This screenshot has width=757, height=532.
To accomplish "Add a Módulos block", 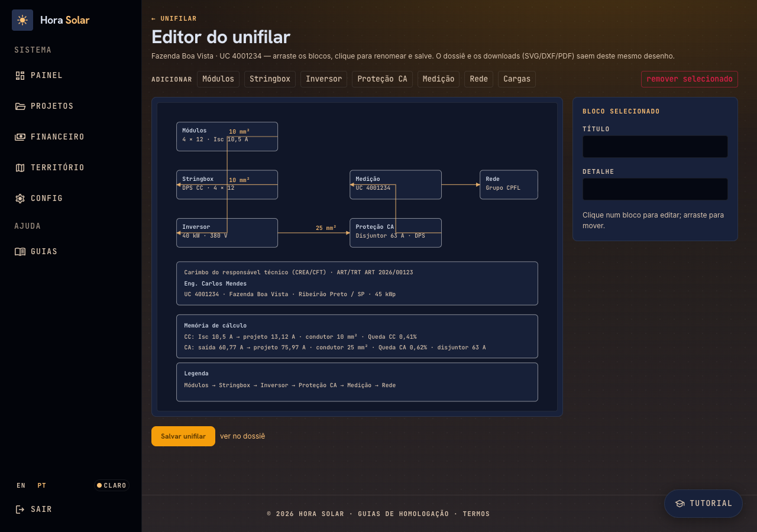I will [218, 79].
